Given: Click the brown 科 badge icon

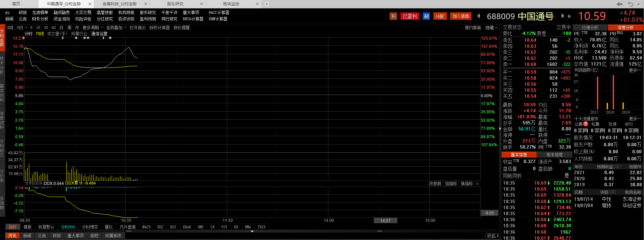Looking at the screenshot, I should tap(393, 16).
